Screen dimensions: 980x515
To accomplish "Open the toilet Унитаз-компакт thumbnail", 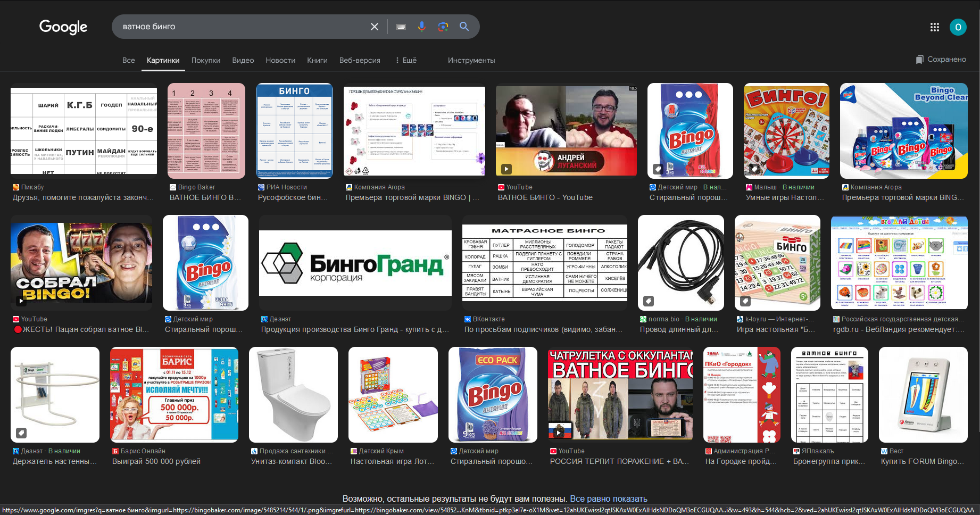I will pos(293,395).
